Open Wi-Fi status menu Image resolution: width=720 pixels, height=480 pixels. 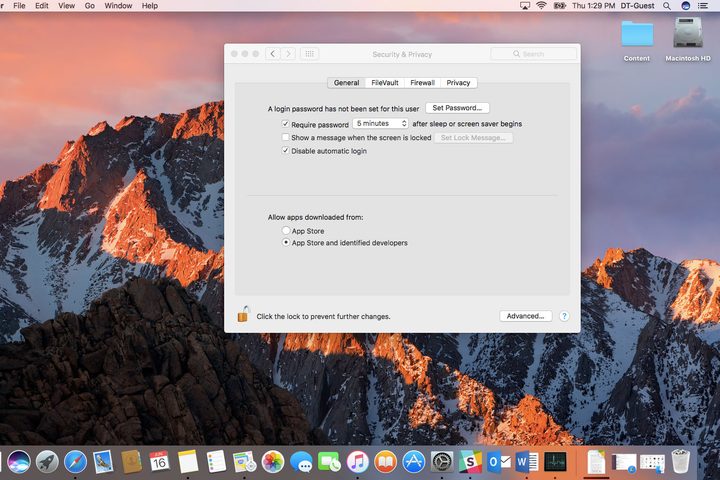point(542,6)
